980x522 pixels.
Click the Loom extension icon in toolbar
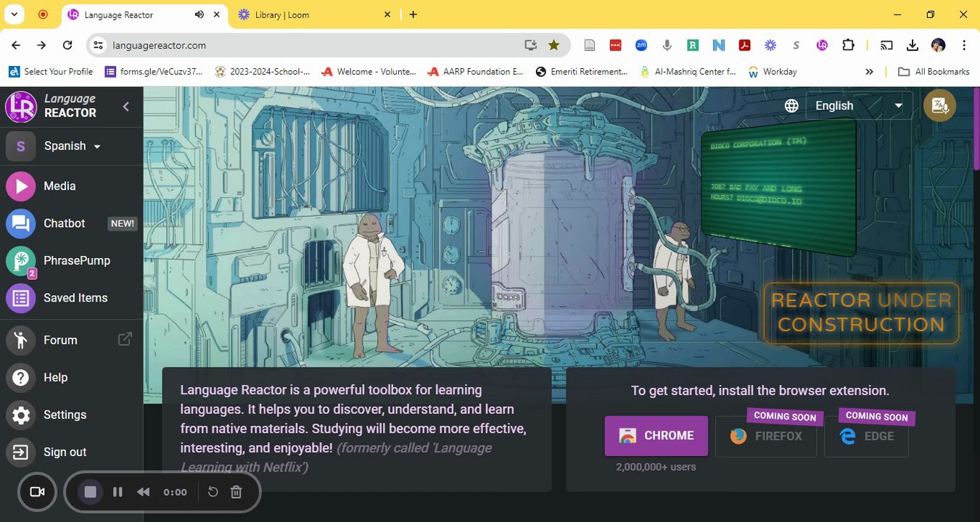(x=770, y=45)
